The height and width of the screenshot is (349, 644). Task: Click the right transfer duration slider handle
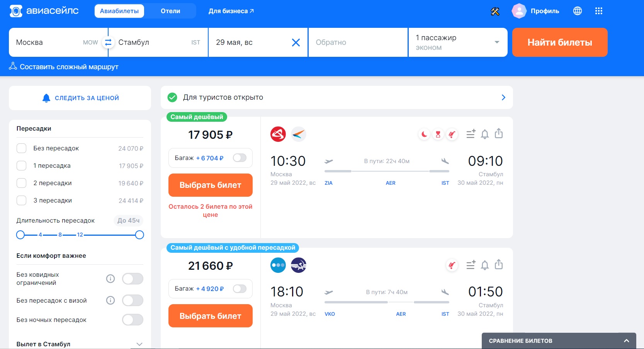(x=139, y=235)
